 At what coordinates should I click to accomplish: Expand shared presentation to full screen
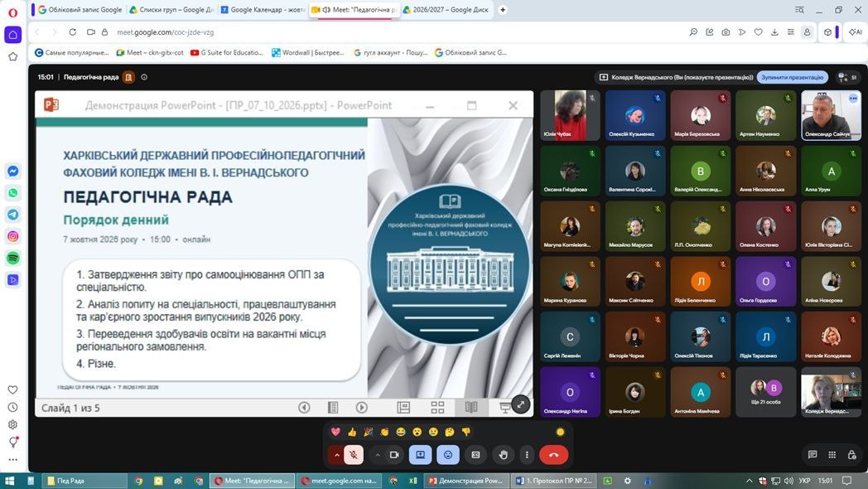pos(520,404)
